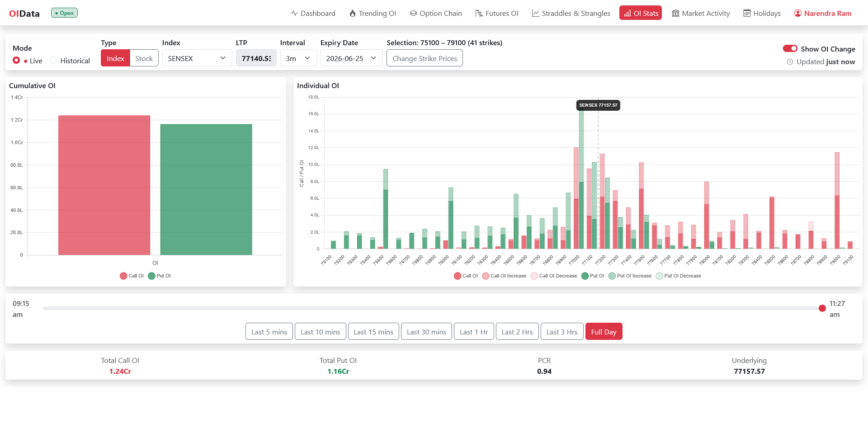
Task: Select Live mode radio button
Action: tap(16, 61)
